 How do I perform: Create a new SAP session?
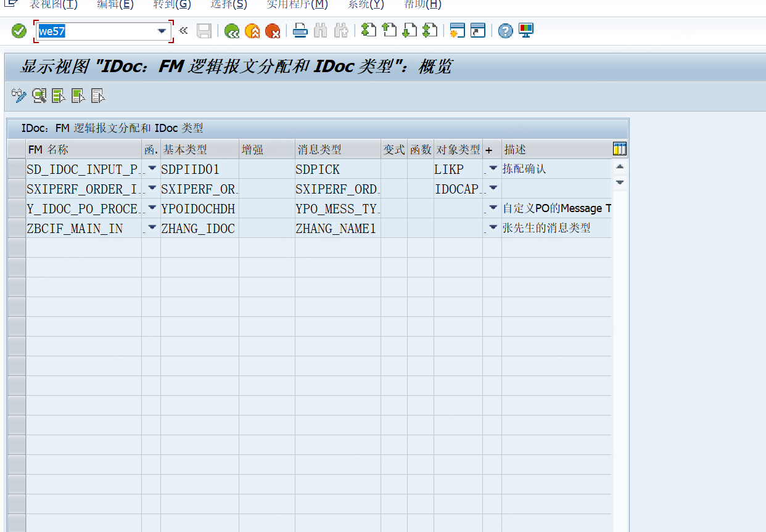(456, 30)
